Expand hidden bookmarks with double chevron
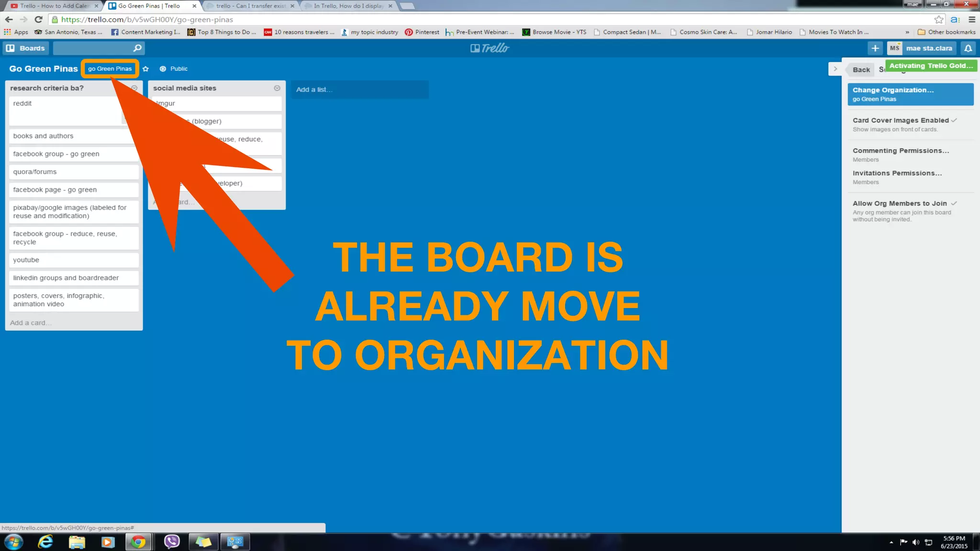This screenshot has width=980, height=551. (x=907, y=32)
